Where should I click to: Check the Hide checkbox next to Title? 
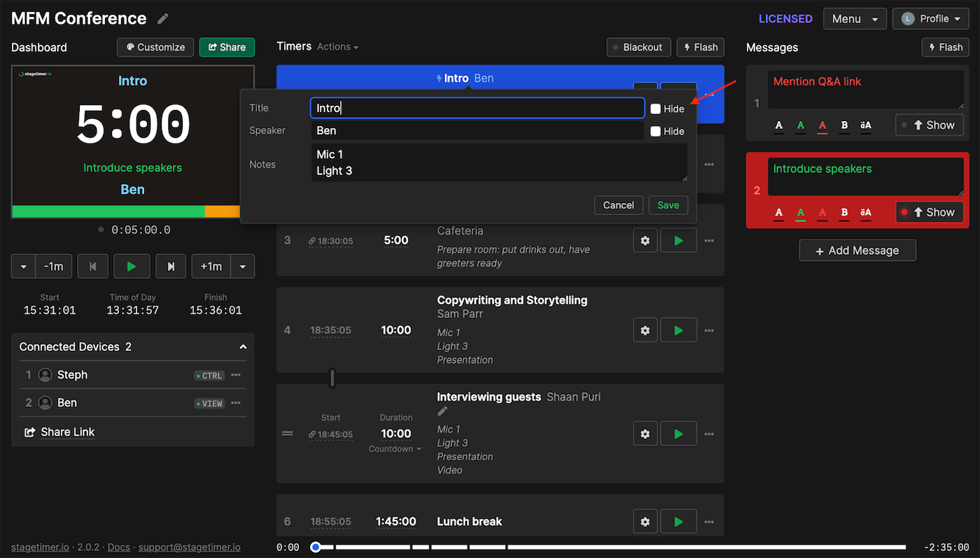656,109
